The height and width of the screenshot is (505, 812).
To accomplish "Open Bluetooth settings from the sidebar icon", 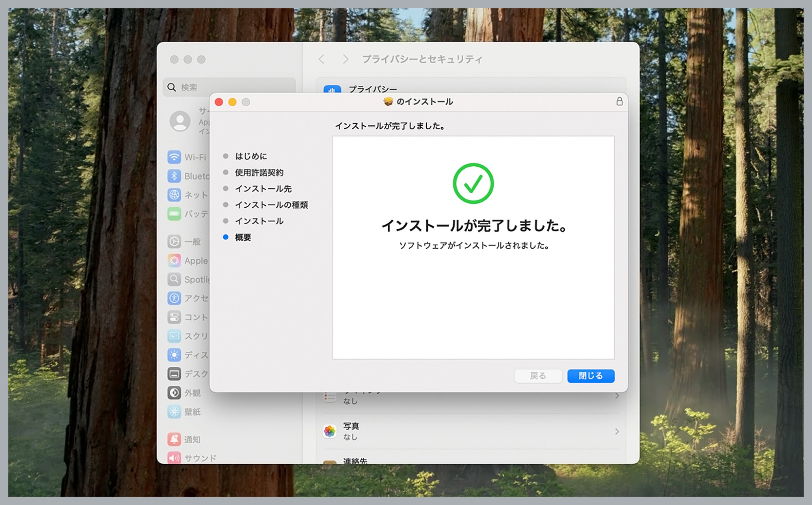I will point(174,176).
